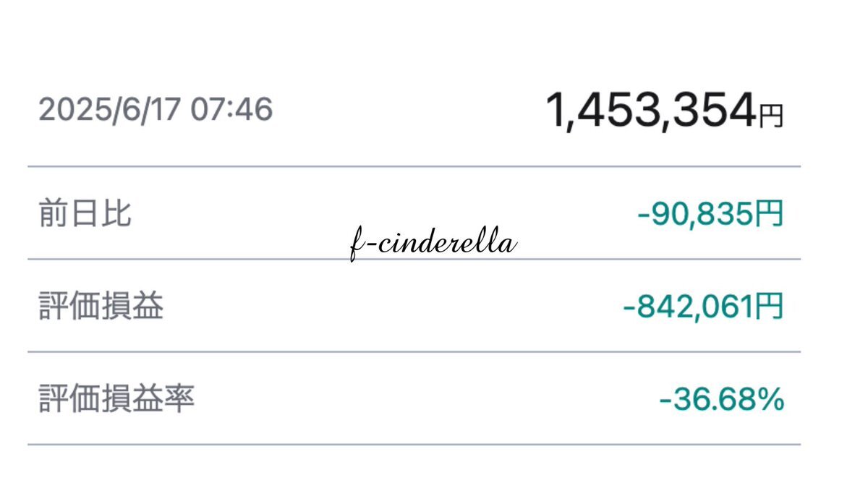
Task: Click the minus sign before 36.68%
Action: (x=665, y=400)
